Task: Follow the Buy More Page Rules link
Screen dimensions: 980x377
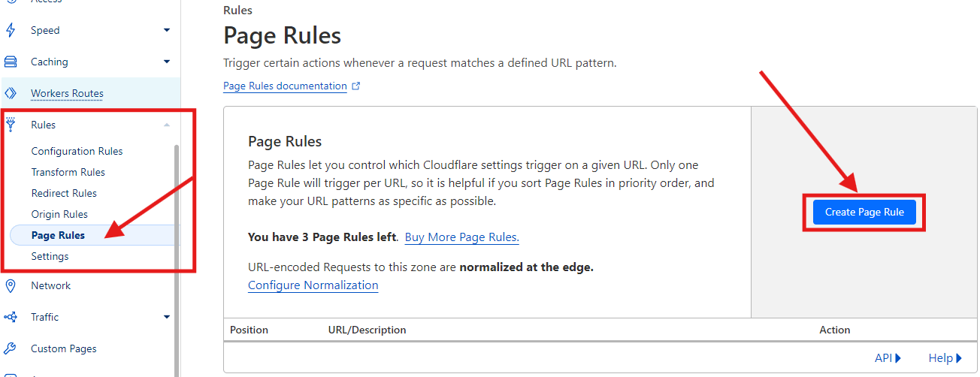Action: tap(461, 237)
